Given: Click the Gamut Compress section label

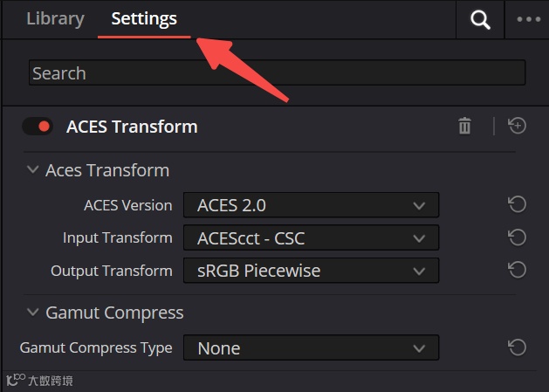Looking at the screenshot, I should [x=114, y=313].
